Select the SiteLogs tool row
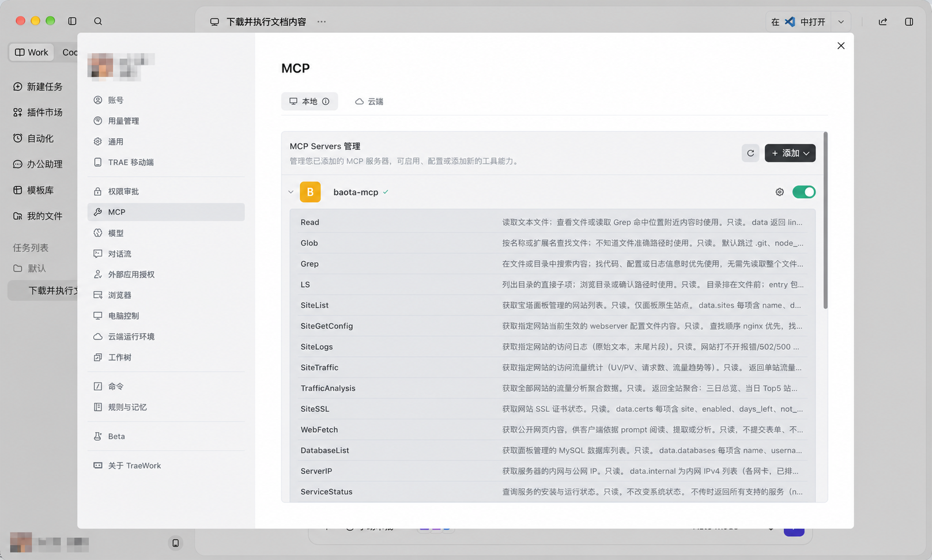 click(x=552, y=347)
